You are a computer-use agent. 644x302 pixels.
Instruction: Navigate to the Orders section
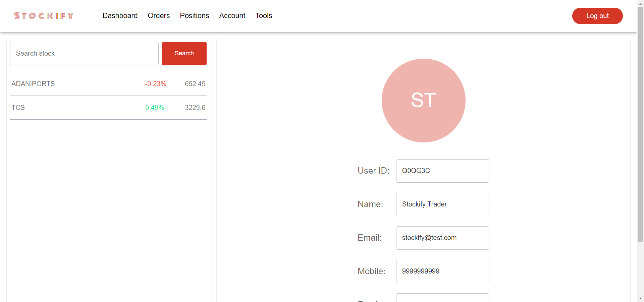pyautogui.click(x=159, y=15)
